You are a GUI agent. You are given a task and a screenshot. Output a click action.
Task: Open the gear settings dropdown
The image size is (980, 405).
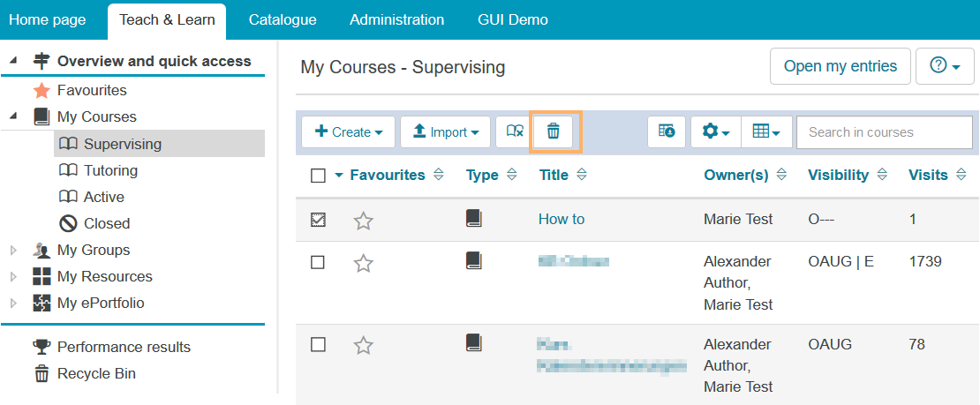click(x=715, y=131)
